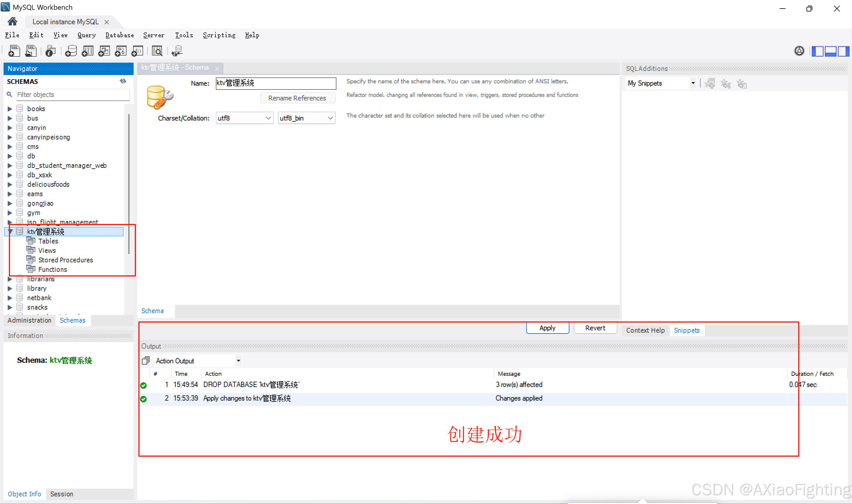
Task: Toggle the bottom output panel visibility
Action: click(x=831, y=51)
